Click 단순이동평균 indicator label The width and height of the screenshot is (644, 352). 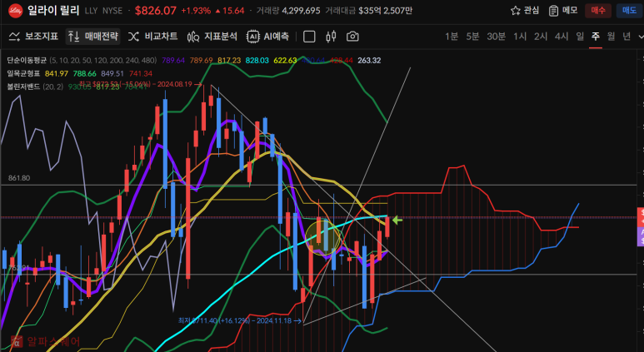[27, 60]
